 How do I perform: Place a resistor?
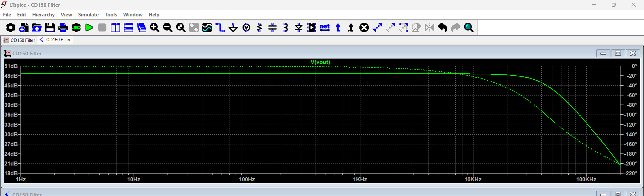point(259,27)
